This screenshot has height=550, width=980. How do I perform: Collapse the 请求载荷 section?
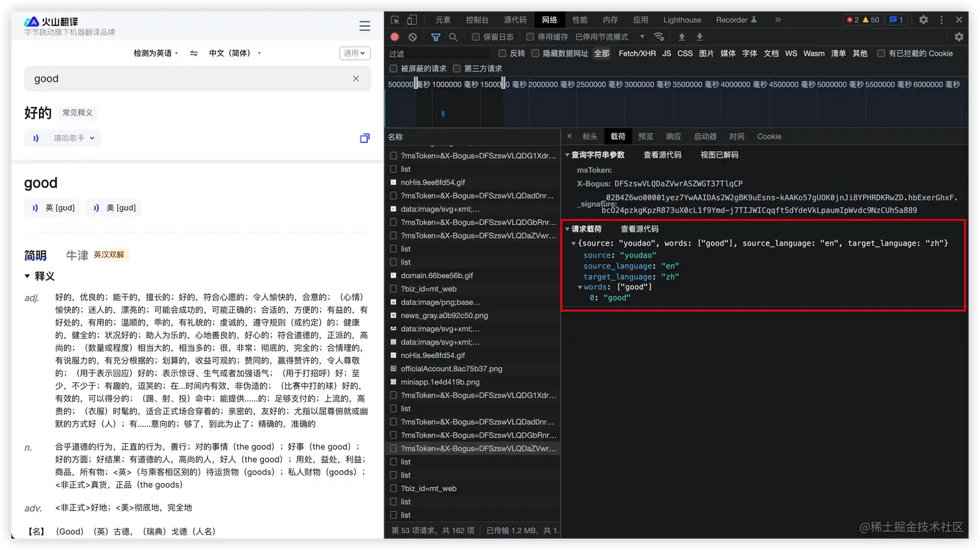(568, 229)
